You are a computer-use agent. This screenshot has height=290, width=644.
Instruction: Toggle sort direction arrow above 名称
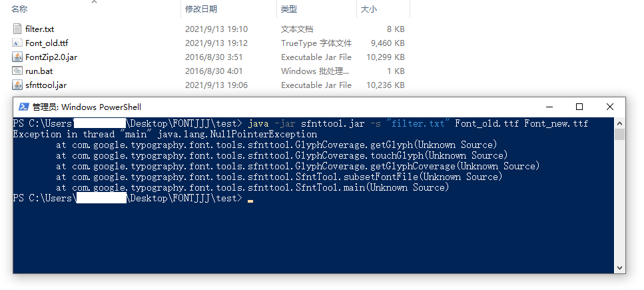click(x=94, y=2)
